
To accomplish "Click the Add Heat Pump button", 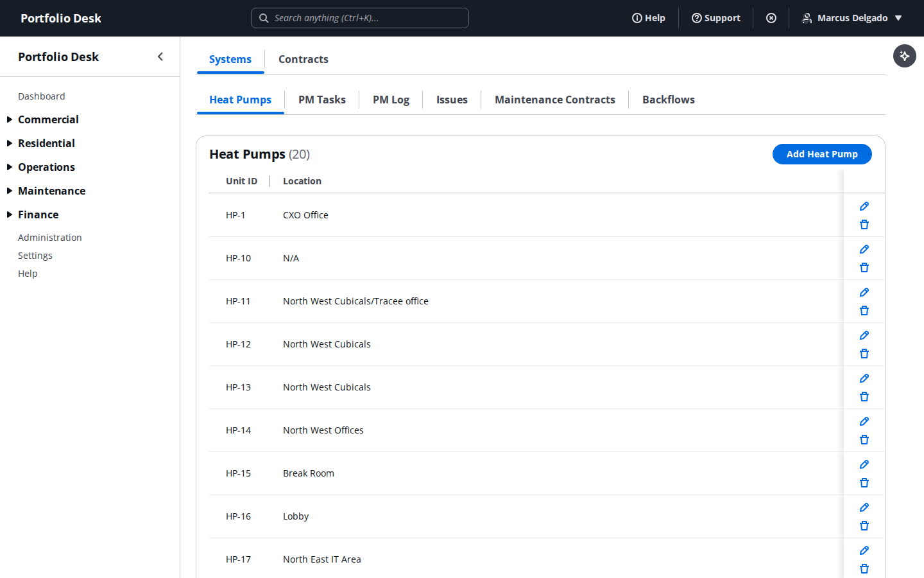I will 822,154.
